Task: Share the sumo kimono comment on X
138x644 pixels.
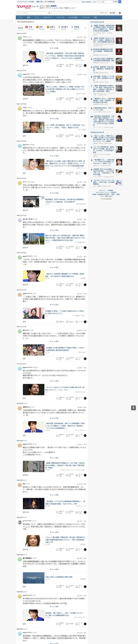Action: click(x=85, y=99)
